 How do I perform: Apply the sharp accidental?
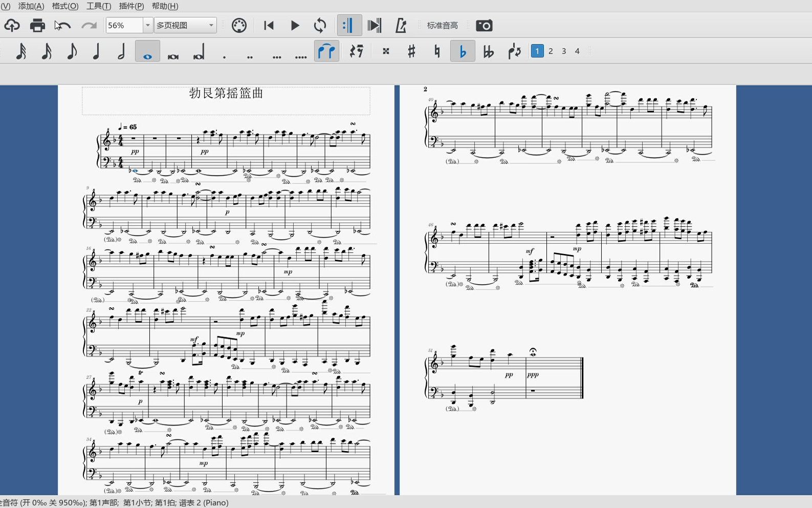coord(411,51)
